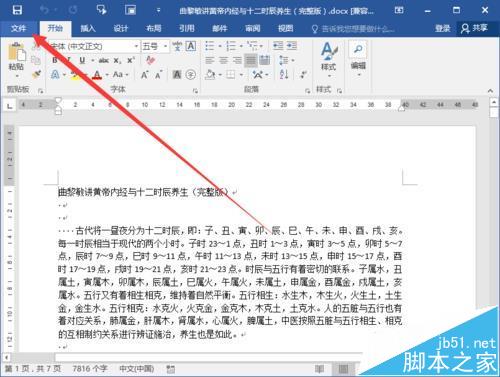Click the 共享 (Share) button
Image resolution: width=500 pixels, height=377 pixels.
(474, 28)
